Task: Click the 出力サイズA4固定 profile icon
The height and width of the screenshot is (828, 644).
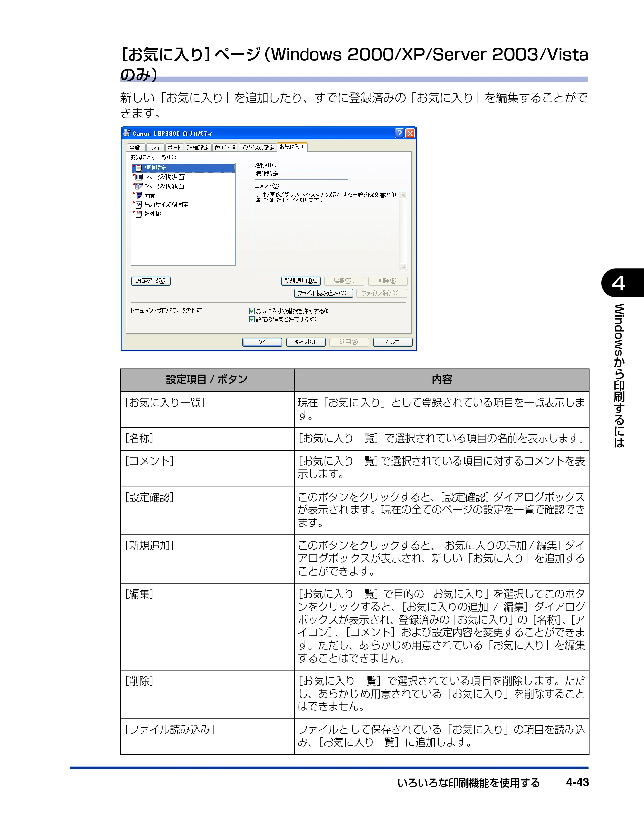Action: (138, 205)
